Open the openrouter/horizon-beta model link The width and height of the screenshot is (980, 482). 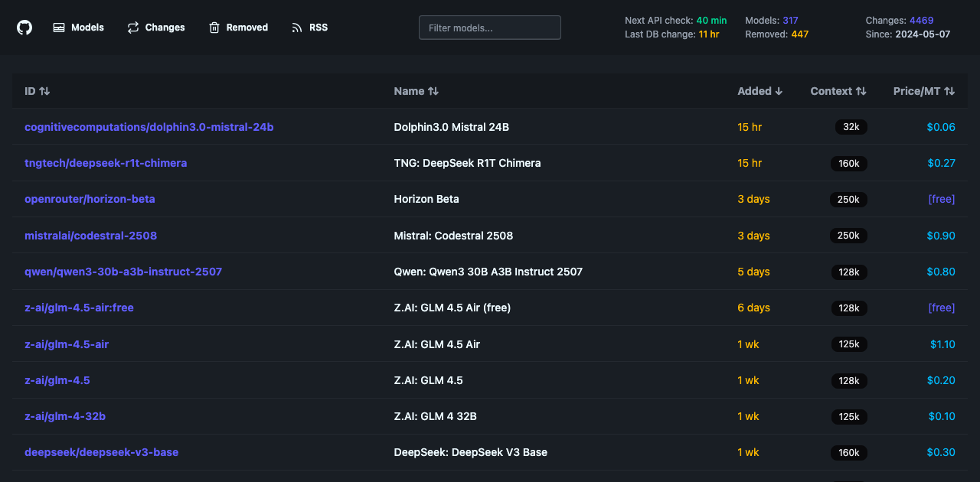(90, 199)
